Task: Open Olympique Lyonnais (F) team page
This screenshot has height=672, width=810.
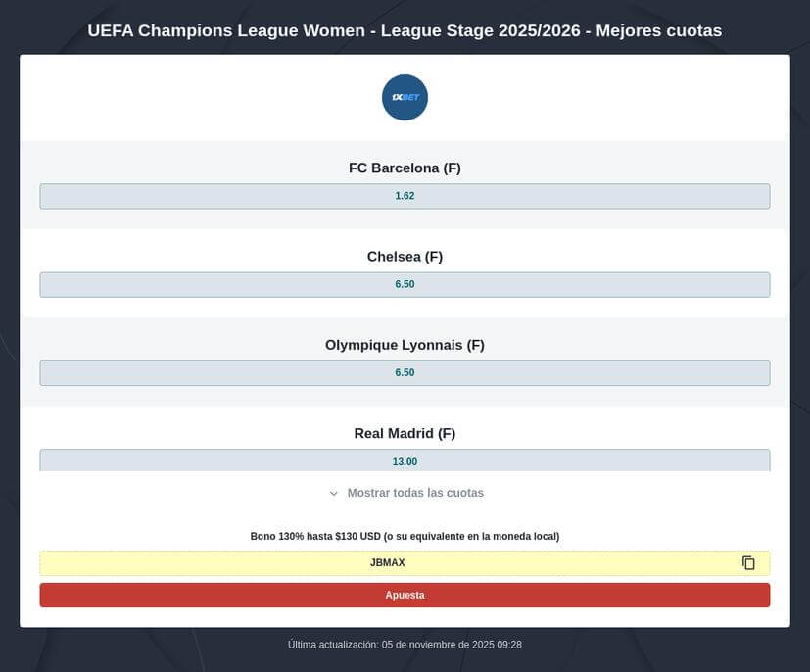Action: 405,344
